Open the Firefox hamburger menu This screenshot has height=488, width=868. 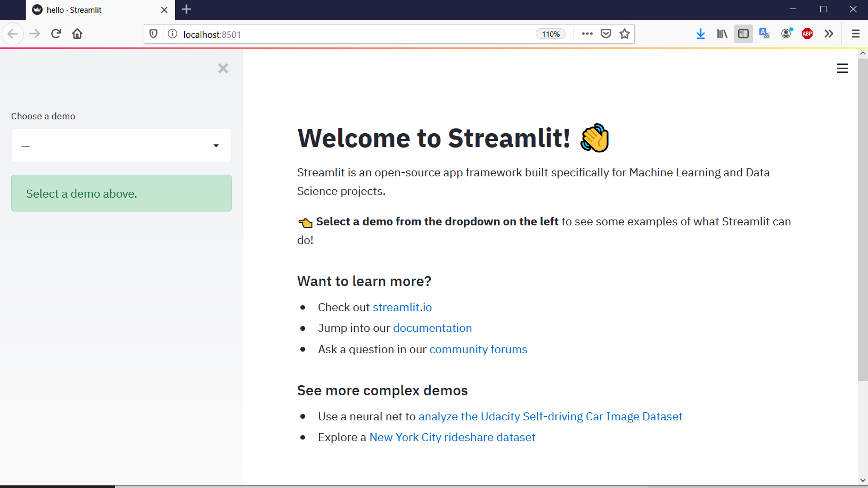856,34
